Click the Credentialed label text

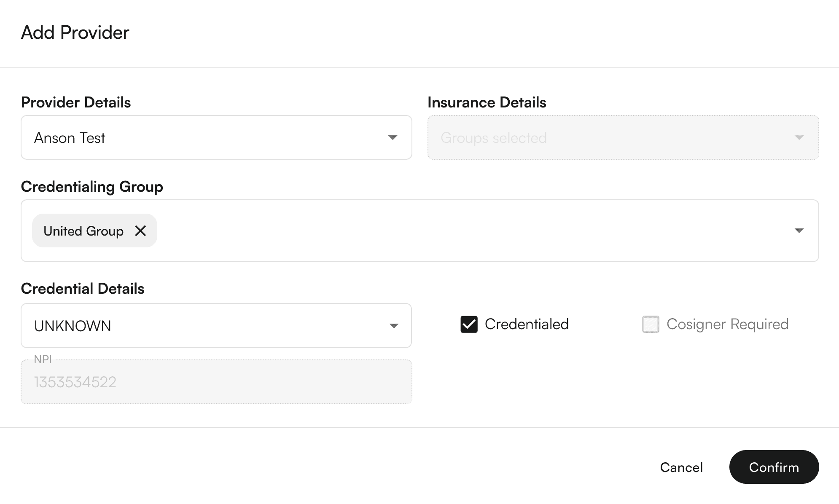pyautogui.click(x=527, y=324)
